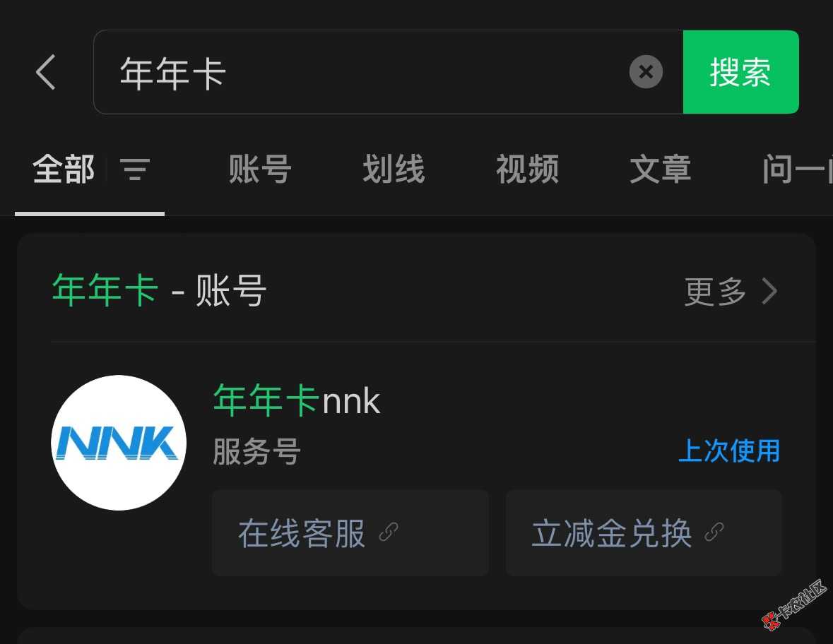Tap the 上次使用 label
This screenshot has height=644, width=833.
[729, 451]
